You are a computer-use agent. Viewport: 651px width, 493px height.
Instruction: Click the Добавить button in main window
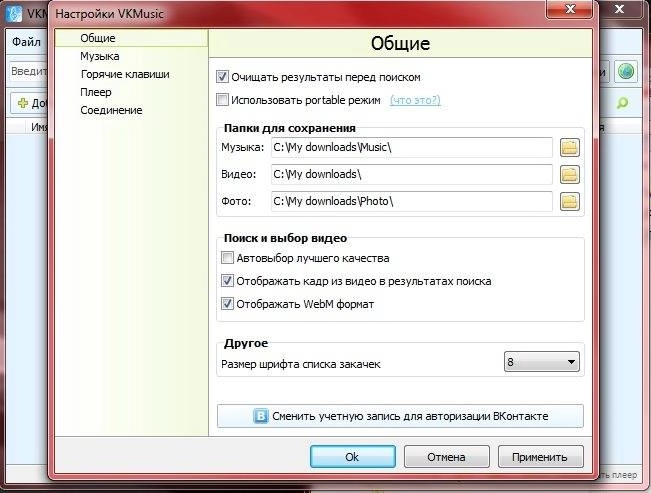click(29, 103)
